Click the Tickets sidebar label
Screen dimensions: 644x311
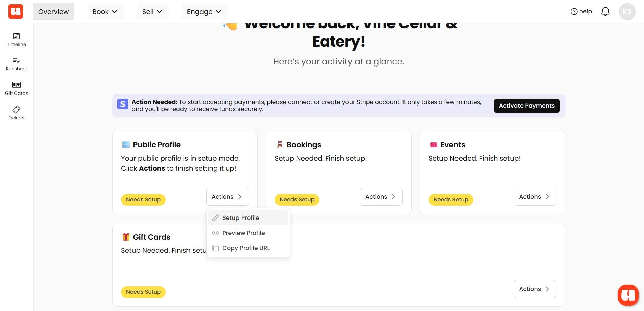point(16,118)
